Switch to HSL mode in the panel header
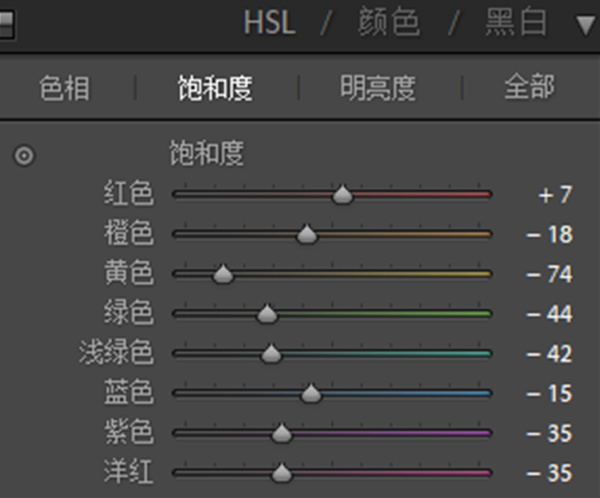Viewport: 600px width, 498px height. pos(269,23)
